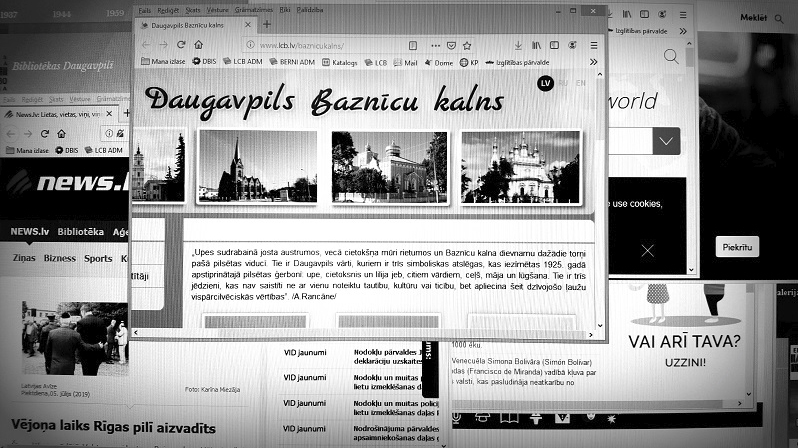The width and height of the screenshot is (798, 448).
Task: Toggle reader view in lcb.lv address bar
Action: click(x=413, y=46)
